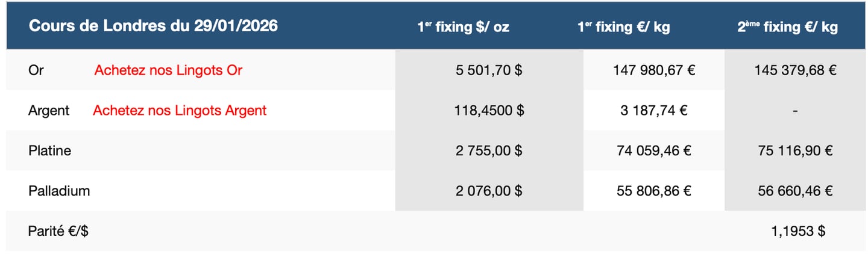Screen dimensions: 868x254
Task: Open the Achetez nos Lingots Argent link
Action: point(180,110)
